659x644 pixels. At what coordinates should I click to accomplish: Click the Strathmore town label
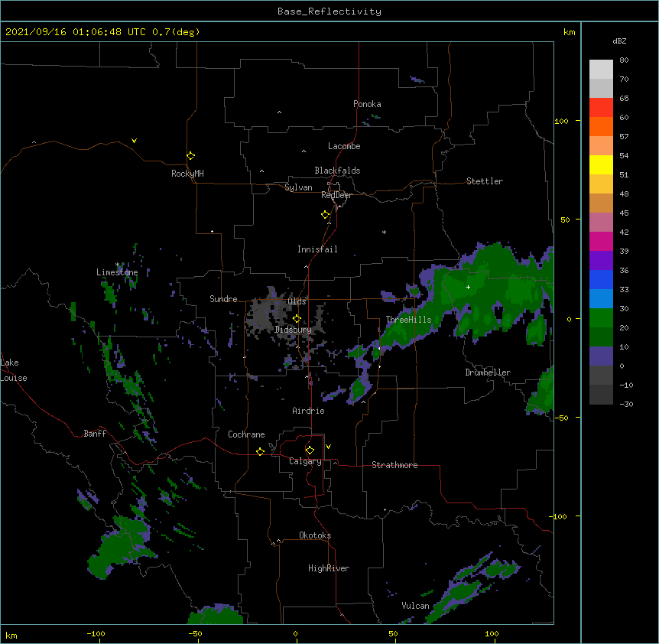[394, 465]
